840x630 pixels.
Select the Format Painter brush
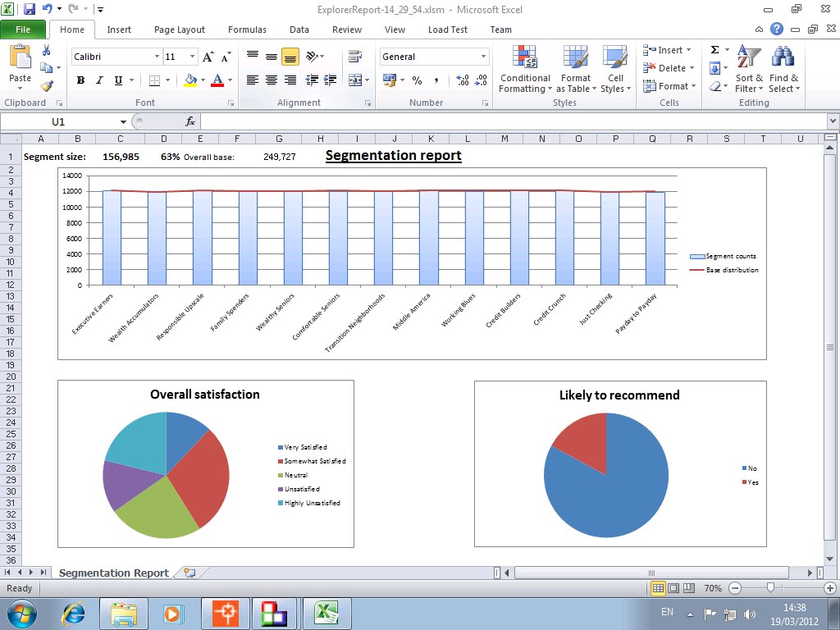coord(47,85)
